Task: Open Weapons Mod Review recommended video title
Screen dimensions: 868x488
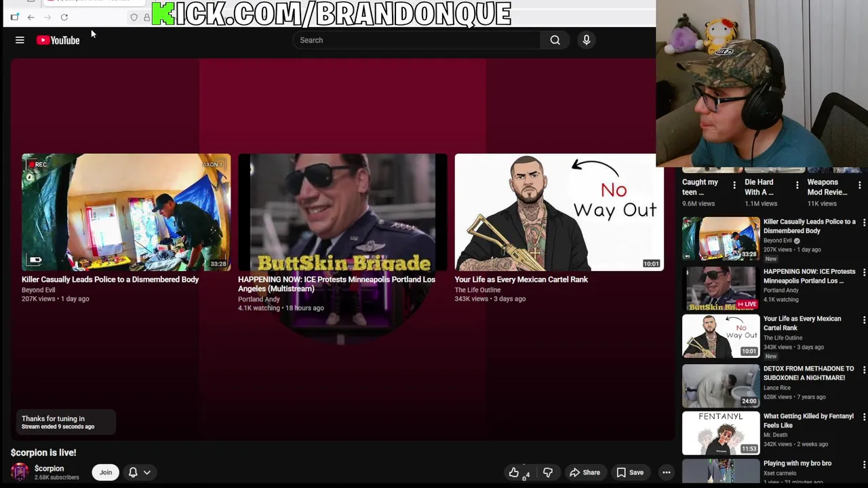Action: [x=827, y=187]
